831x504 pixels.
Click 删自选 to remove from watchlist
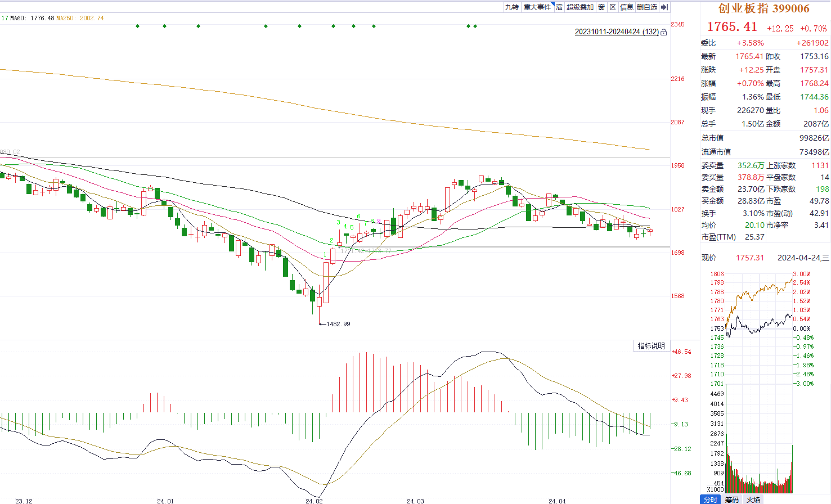647,7
